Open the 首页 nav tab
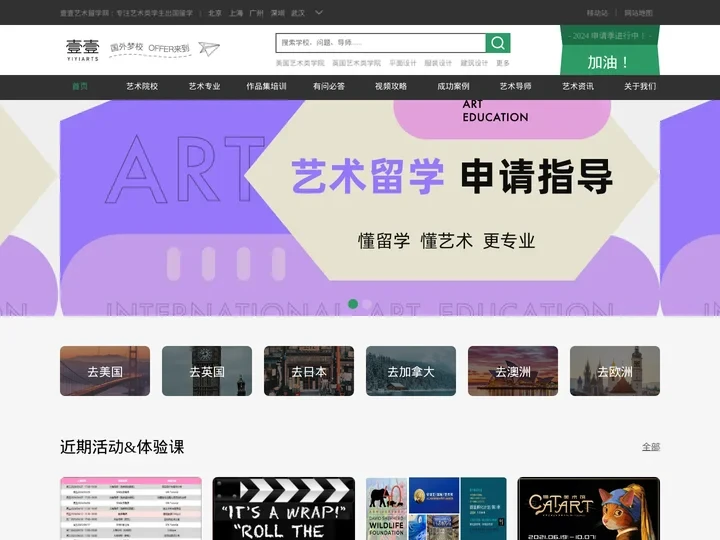The height and width of the screenshot is (540, 720). [80, 86]
